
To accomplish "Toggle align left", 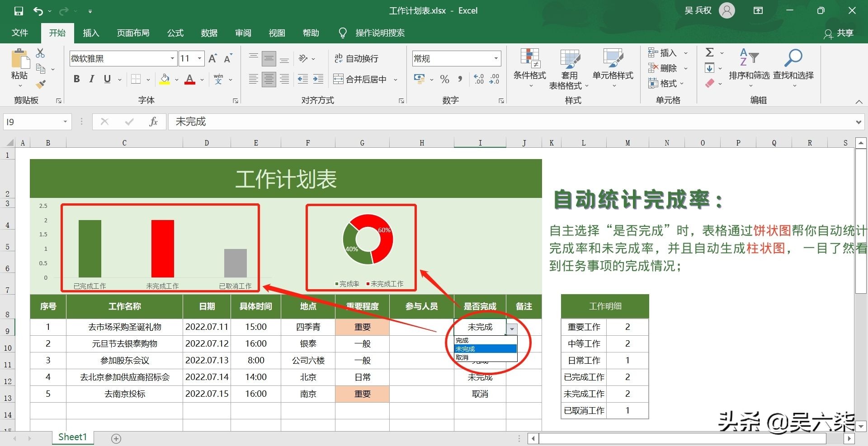I will [x=254, y=80].
